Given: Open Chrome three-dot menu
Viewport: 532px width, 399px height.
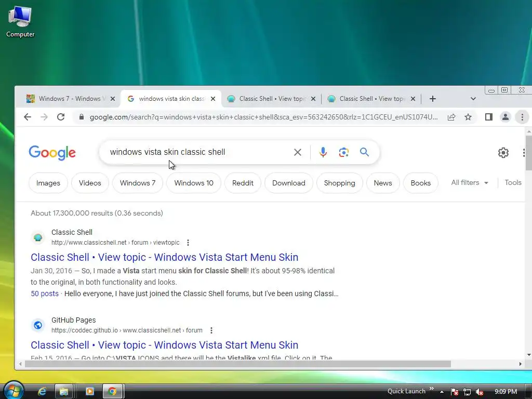Looking at the screenshot, I should tap(522, 117).
